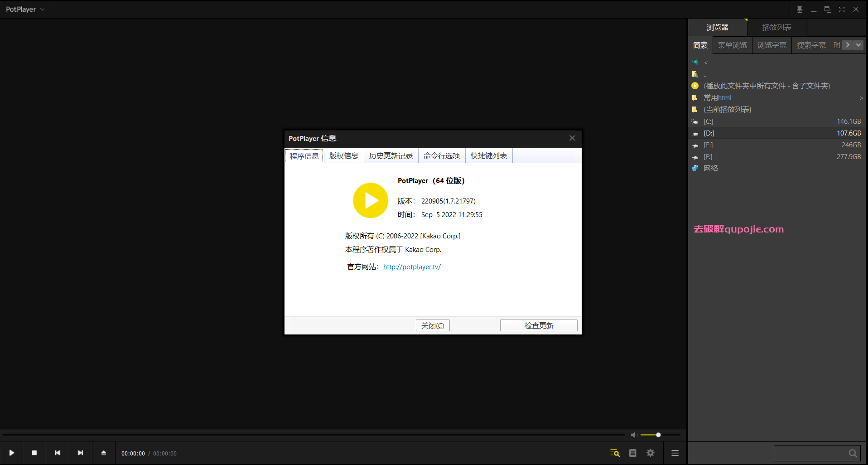Toggle fullscreen mode icon
The width and height of the screenshot is (868, 465).
[x=842, y=9]
